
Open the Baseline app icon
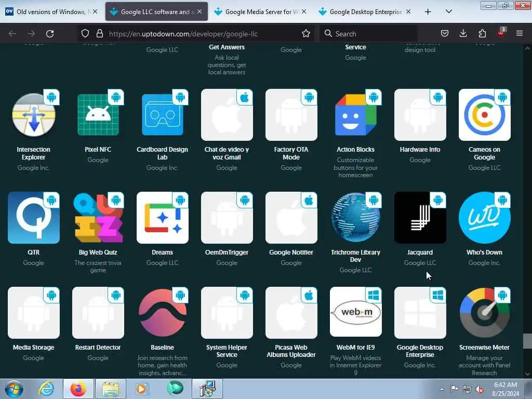(163, 313)
